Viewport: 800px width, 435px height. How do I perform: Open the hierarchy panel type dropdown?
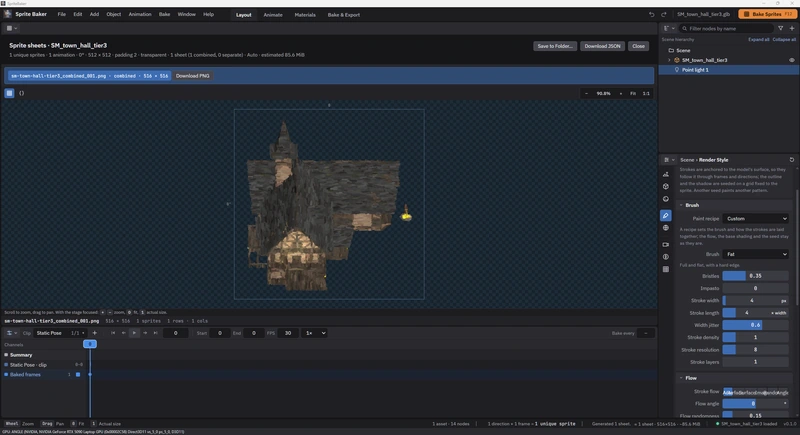click(669, 29)
